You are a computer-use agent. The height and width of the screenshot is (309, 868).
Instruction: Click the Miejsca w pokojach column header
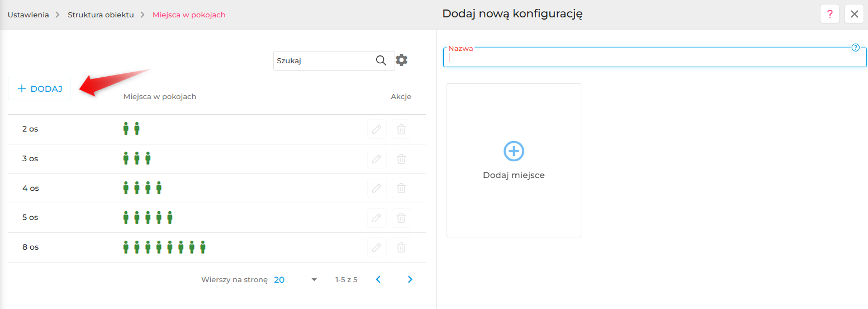[160, 97]
